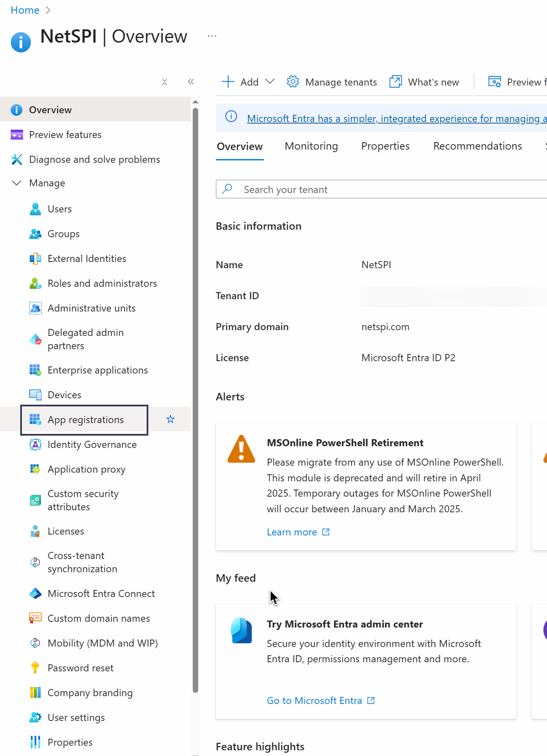
Task: Click the App registrations grid icon
Action: [x=35, y=420]
